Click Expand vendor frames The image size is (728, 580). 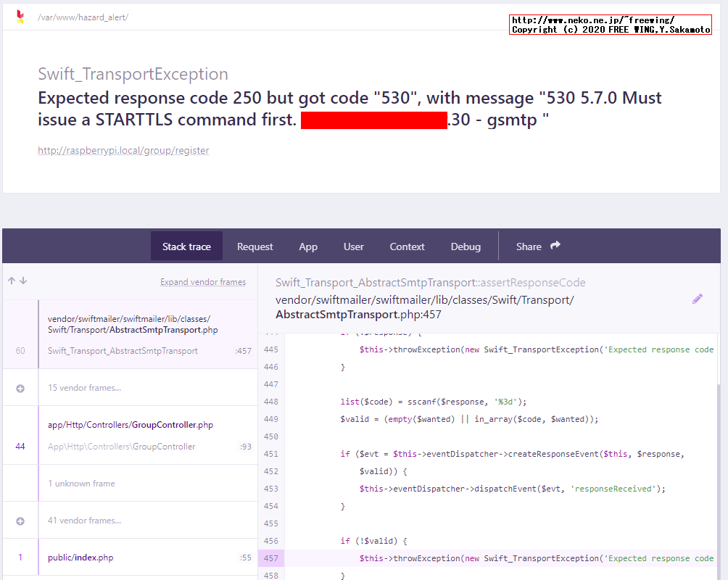203,281
